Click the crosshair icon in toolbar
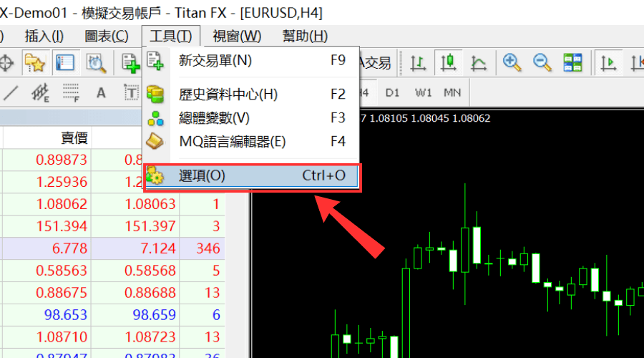The width and height of the screenshot is (644, 358). coord(6,63)
